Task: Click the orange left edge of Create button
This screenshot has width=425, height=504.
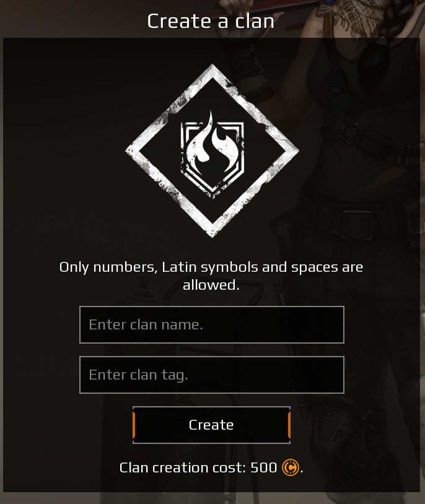Action: (x=134, y=425)
